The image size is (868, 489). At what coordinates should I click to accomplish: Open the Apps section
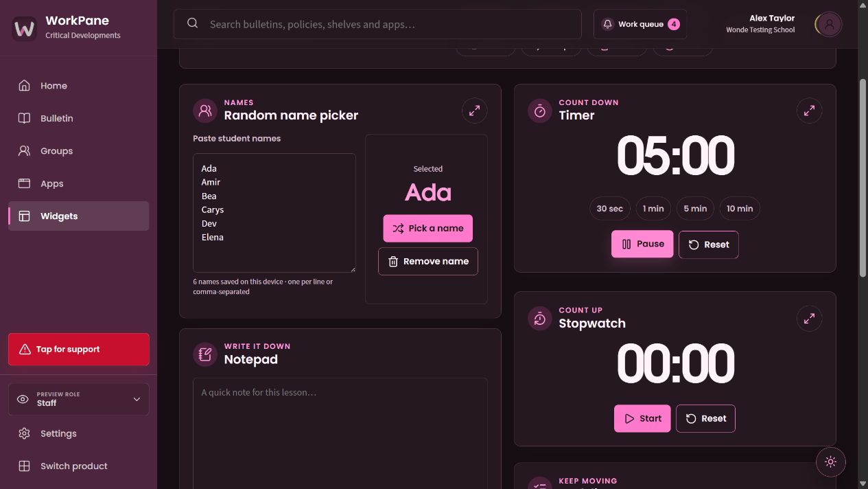(x=78, y=183)
